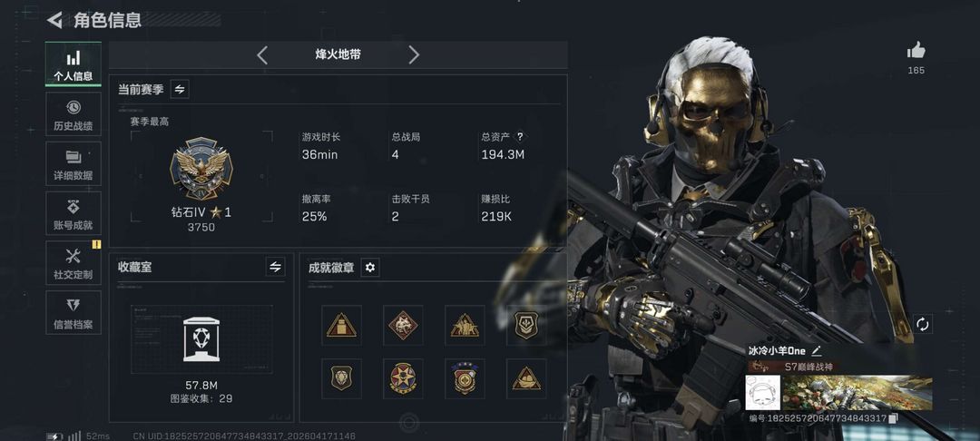
Task: Switch to the previous mode with left chevron
Action: (x=262, y=55)
